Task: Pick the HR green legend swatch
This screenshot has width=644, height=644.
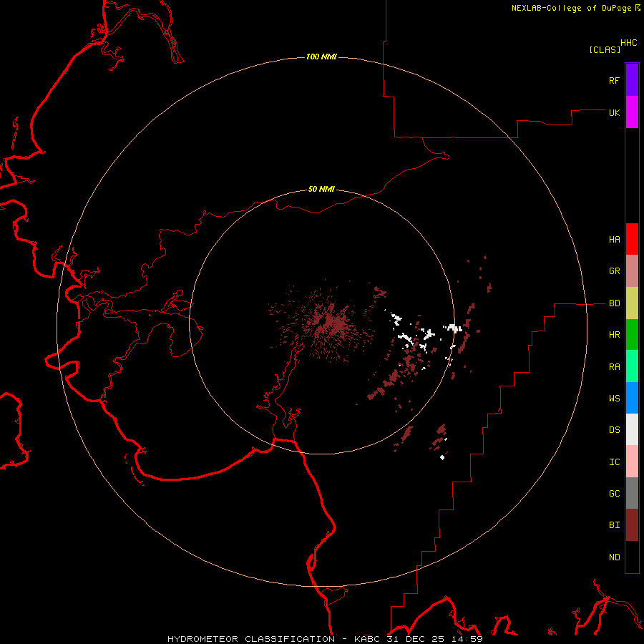Action: [632, 335]
